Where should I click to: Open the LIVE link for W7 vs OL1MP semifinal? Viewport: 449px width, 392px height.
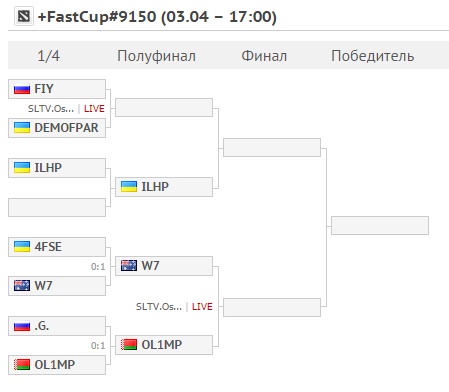pyautogui.click(x=202, y=307)
